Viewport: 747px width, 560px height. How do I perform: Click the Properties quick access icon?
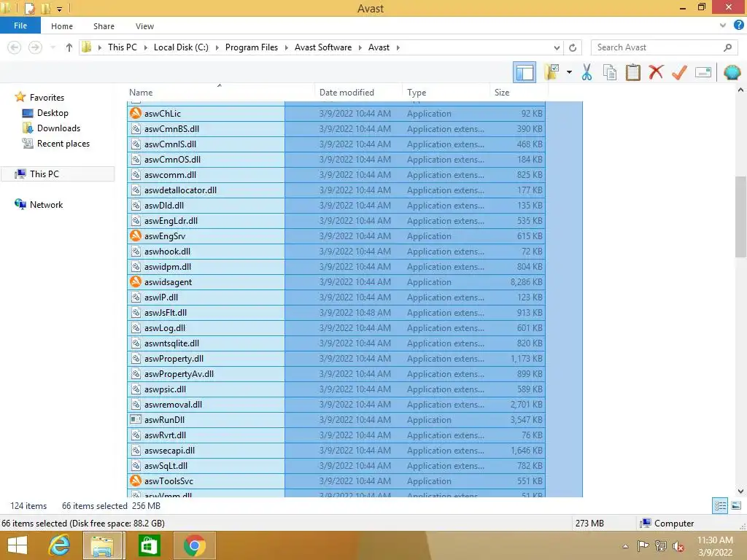(x=29, y=8)
